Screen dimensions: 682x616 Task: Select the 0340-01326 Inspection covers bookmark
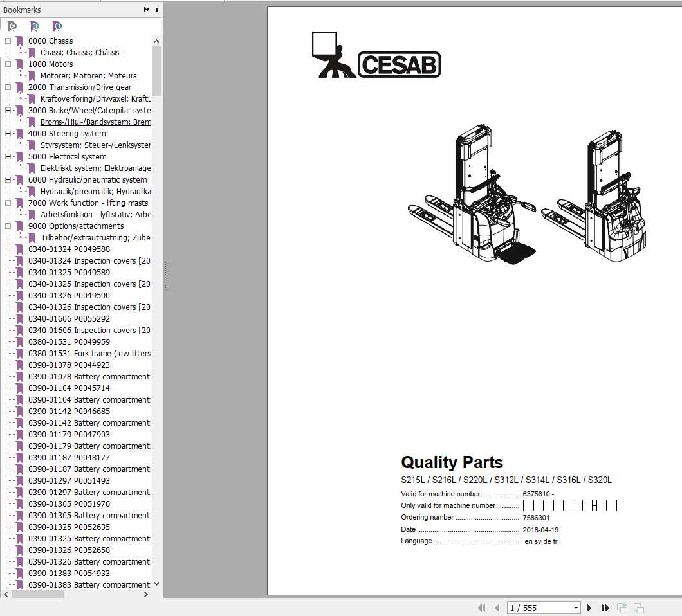pyautogui.click(x=89, y=307)
